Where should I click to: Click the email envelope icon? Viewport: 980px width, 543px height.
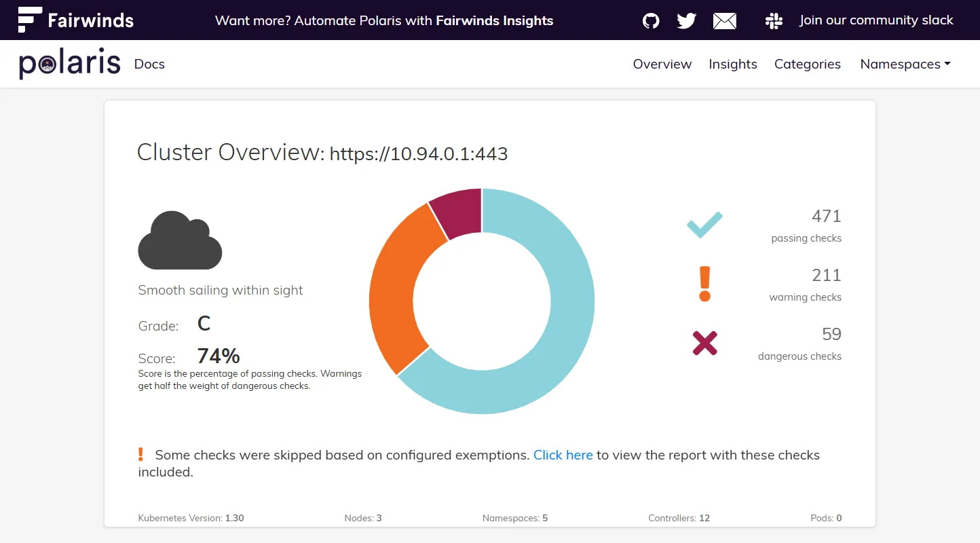click(x=725, y=21)
